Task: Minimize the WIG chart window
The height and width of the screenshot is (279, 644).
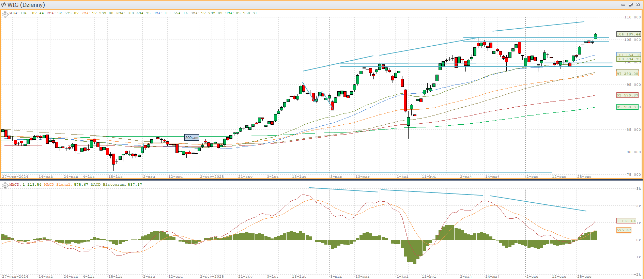Action: coord(623,5)
